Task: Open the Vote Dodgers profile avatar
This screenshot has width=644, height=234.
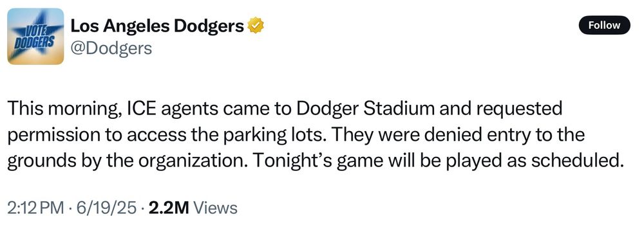Action: click(x=35, y=37)
